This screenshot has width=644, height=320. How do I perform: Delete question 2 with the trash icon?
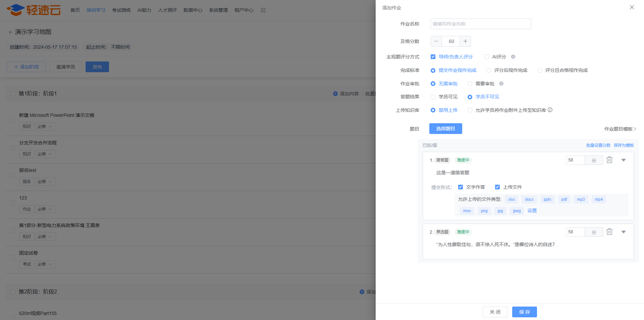point(609,232)
